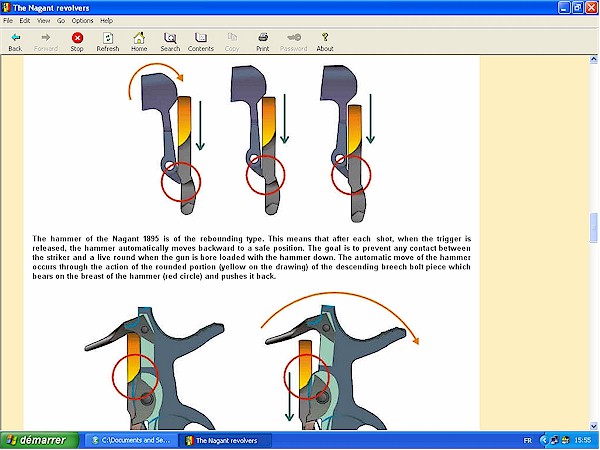Open the Go menu
The image size is (600, 450).
point(61,21)
